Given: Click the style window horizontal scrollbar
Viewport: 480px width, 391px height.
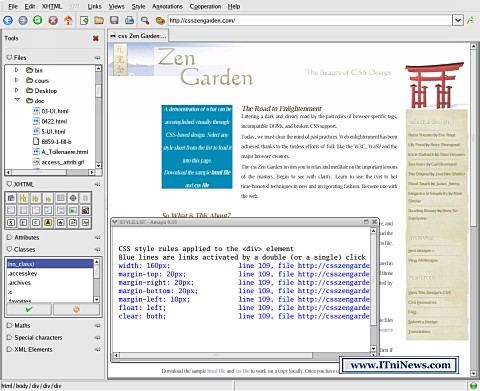Looking at the screenshot, I should [216, 355].
